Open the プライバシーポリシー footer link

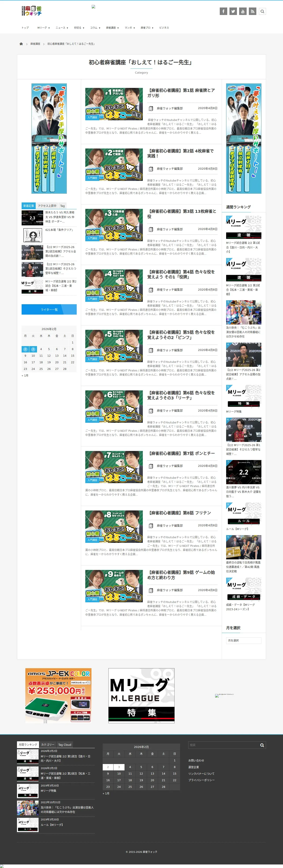[x=201, y=780]
